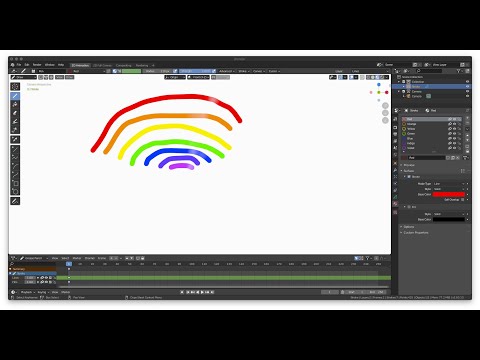Toggle the Stroke checkbox under Surface
The width and height of the screenshot is (480, 360).
(409, 177)
